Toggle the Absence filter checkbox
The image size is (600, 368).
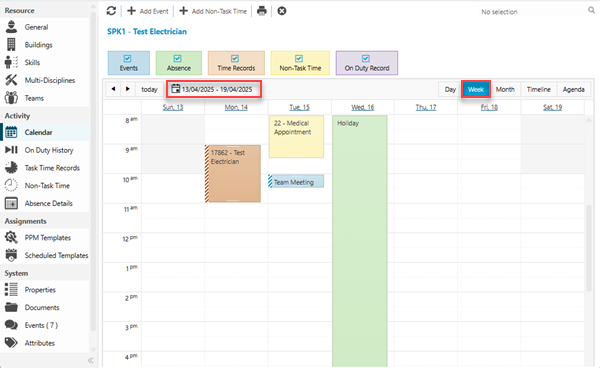coord(178,59)
